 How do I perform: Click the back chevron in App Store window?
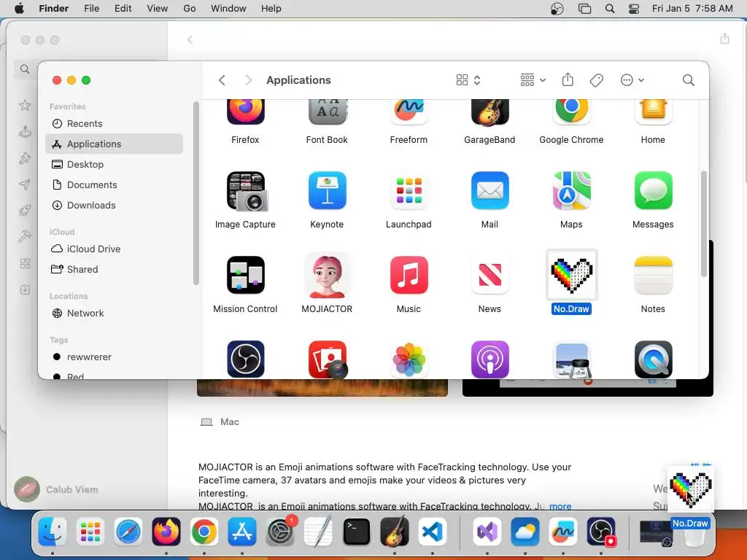[190, 39]
